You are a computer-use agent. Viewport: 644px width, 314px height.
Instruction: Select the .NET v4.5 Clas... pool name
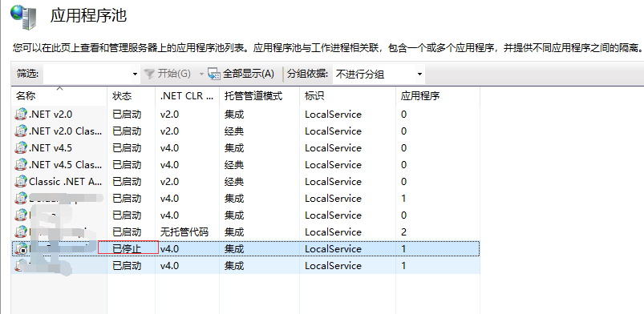[x=65, y=165]
